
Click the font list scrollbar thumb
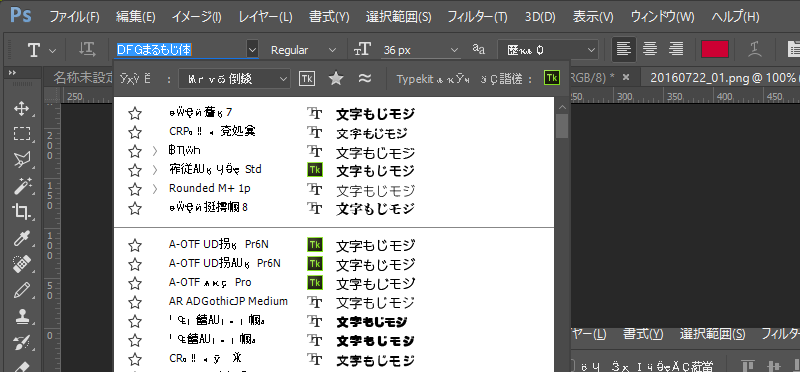point(562,126)
